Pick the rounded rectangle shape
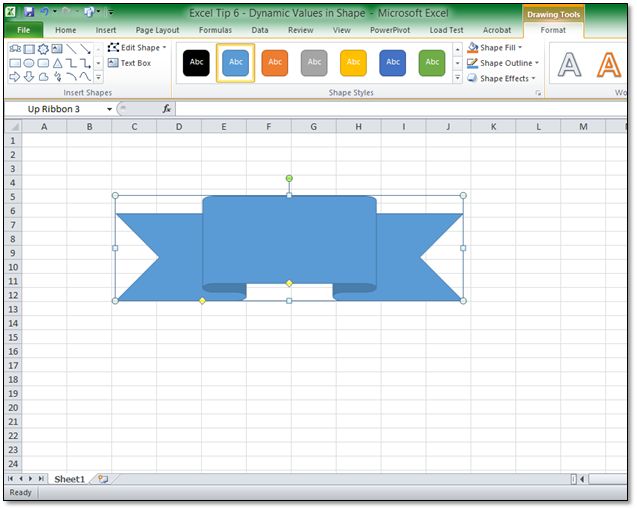637x510 pixels. click(43, 63)
